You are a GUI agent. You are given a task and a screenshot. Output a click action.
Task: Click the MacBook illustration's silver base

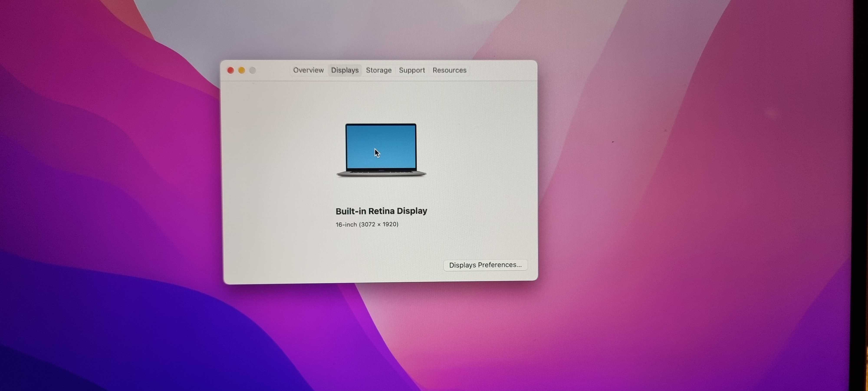click(381, 174)
